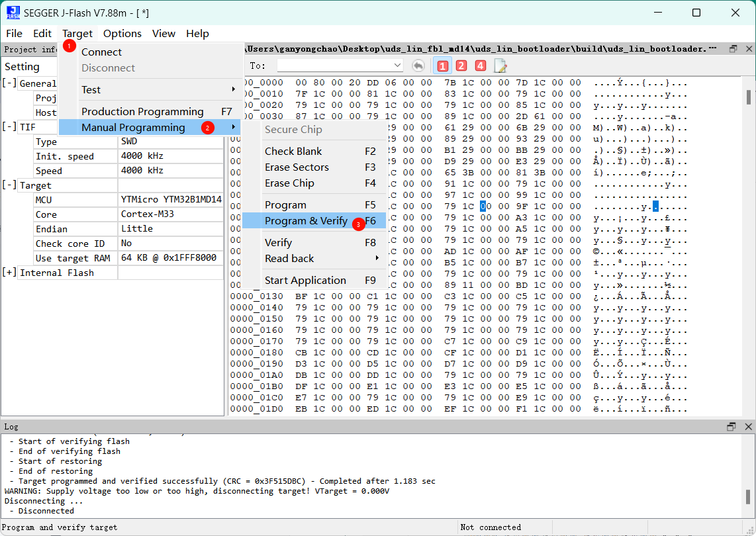756x536 pixels.
Task: Open the Edit menu
Action: [x=42, y=33]
